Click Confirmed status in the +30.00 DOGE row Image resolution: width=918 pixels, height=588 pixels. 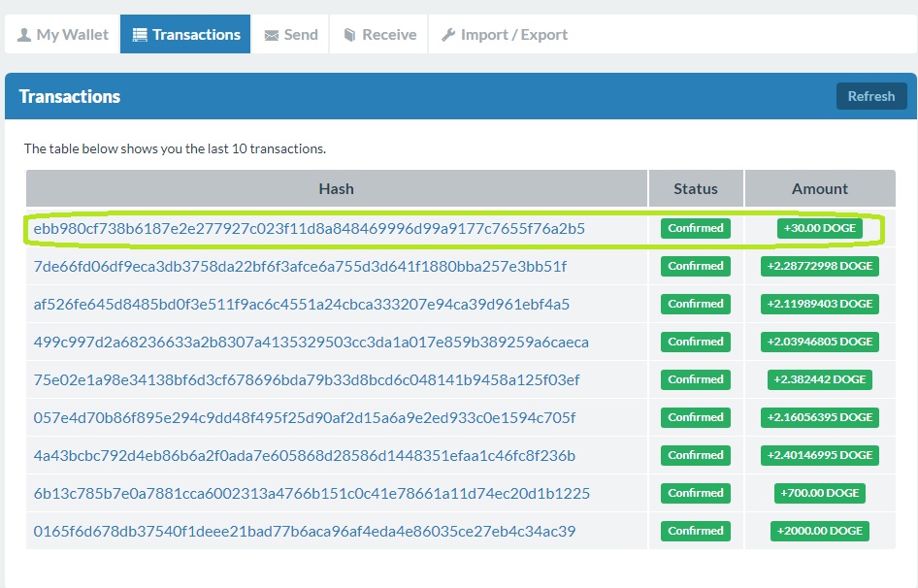pos(696,228)
